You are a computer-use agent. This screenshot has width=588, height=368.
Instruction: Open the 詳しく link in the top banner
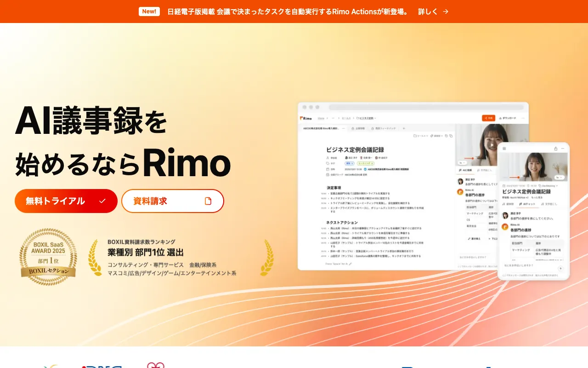pos(433,11)
